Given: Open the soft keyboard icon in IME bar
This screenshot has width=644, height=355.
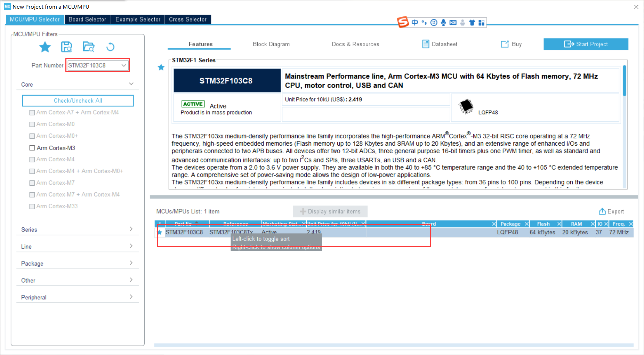Looking at the screenshot, I should (453, 23).
